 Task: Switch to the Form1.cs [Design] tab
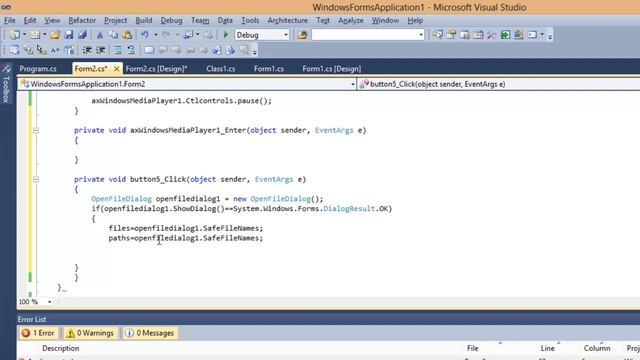click(x=331, y=69)
